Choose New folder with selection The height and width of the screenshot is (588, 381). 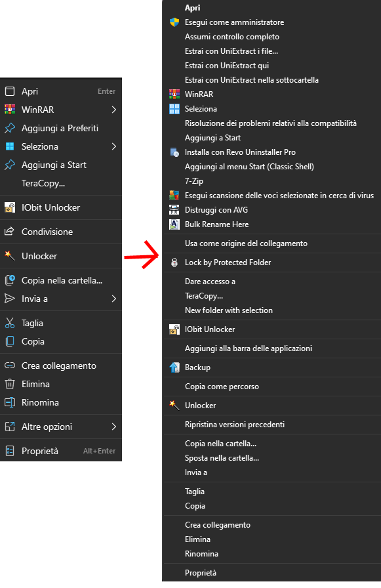[x=228, y=310]
